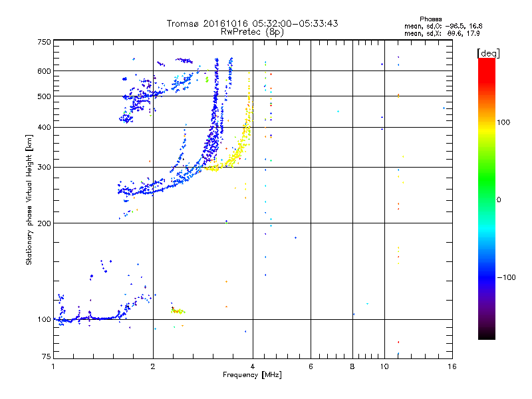Click the x-axis tick value "6"
The height and width of the screenshot is (399, 532).
[x=311, y=366]
